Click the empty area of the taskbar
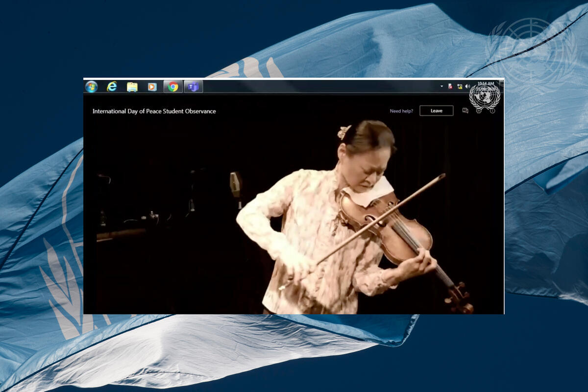588x392 pixels. 318,87
